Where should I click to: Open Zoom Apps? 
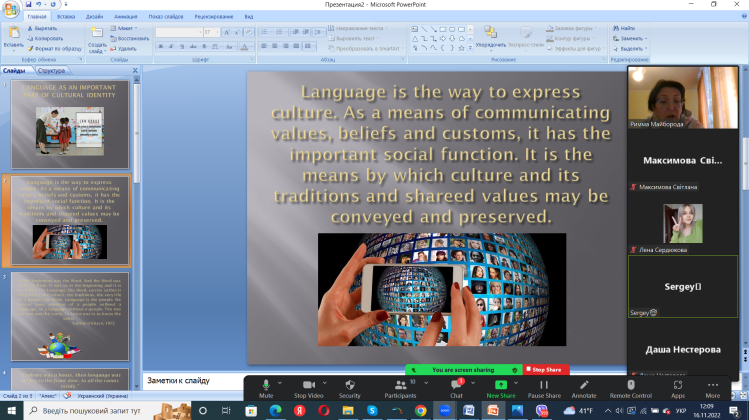coord(678,388)
